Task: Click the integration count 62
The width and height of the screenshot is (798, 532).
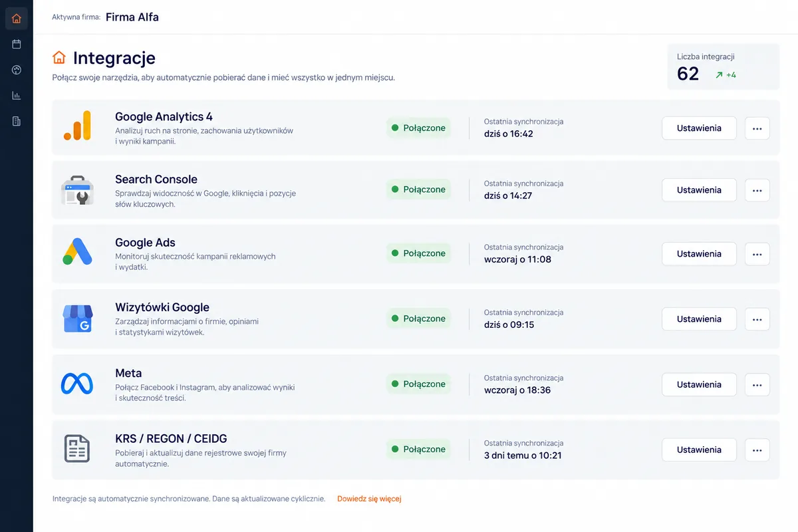Action: tap(688, 74)
